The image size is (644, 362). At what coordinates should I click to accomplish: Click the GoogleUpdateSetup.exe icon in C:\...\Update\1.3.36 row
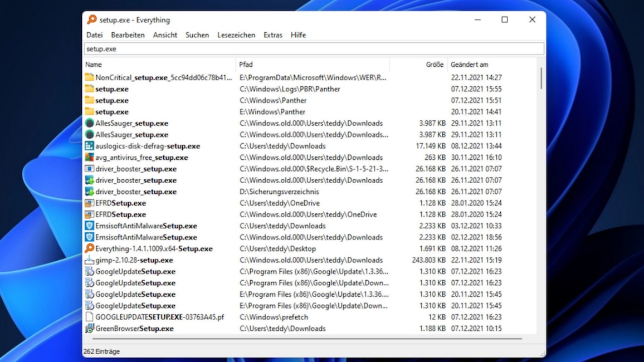(89, 271)
